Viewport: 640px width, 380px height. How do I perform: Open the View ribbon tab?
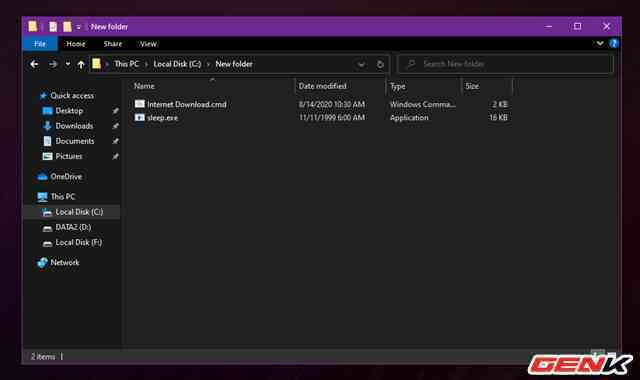tap(148, 44)
